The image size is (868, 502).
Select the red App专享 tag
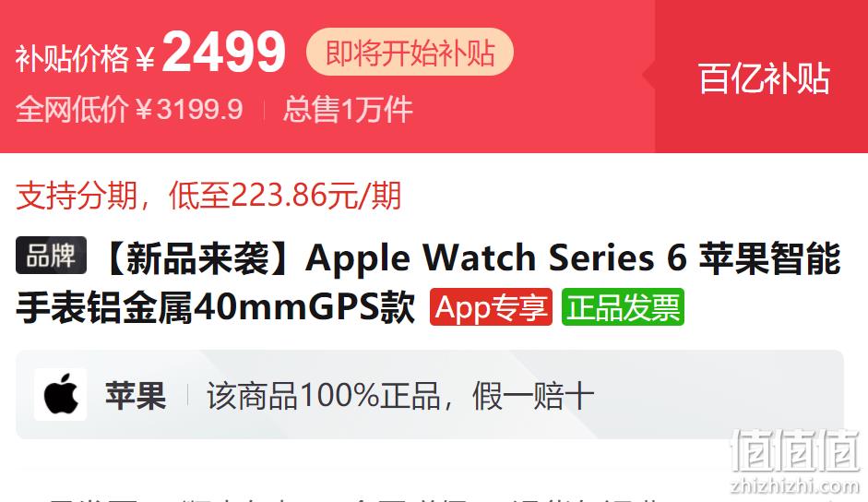tap(491, 307)
